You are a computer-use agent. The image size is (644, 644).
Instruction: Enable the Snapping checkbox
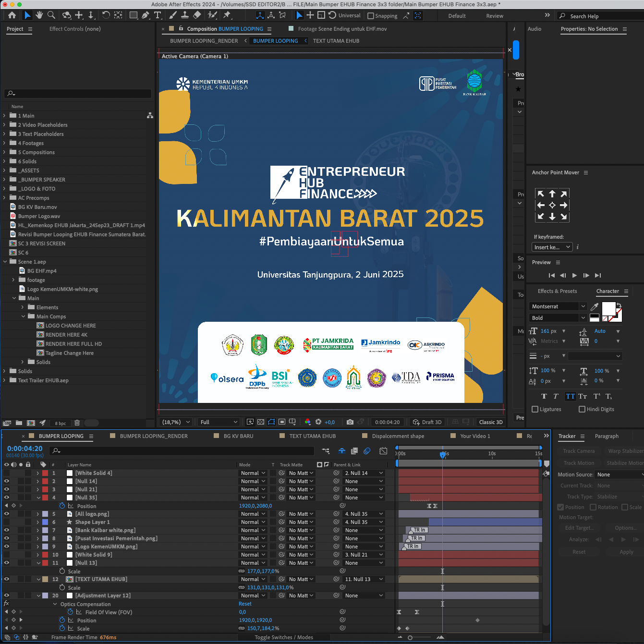click(x=371, y=16)
